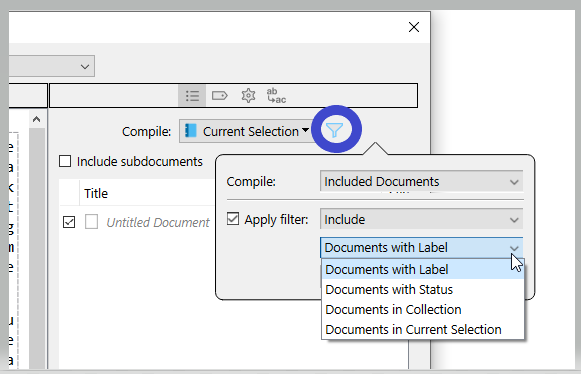Open the Replacements ab-ac tab icon
The height and width of the screenshot is (374, 581).
pos(276,96)
